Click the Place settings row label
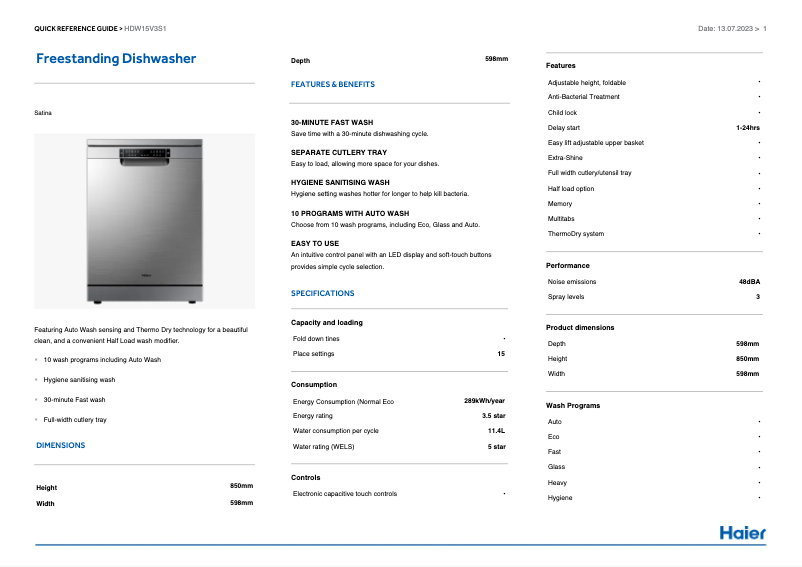 [x=314, y=354]
